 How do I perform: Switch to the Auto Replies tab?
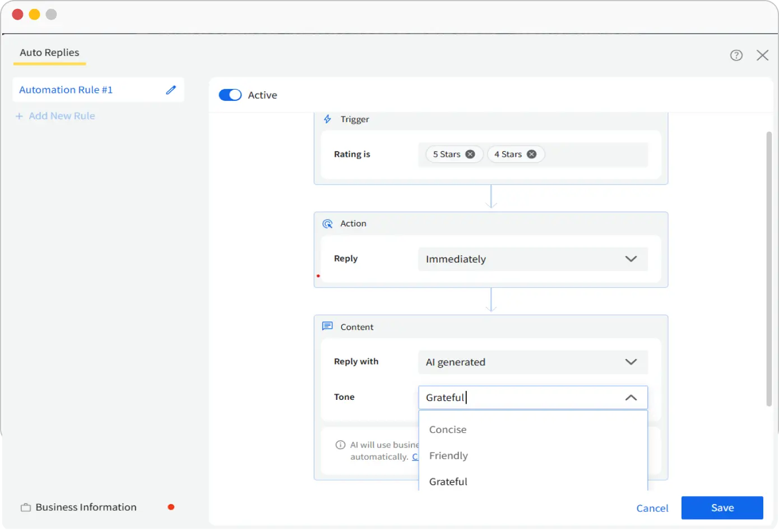pyautogui.click(x=49, y=52)
